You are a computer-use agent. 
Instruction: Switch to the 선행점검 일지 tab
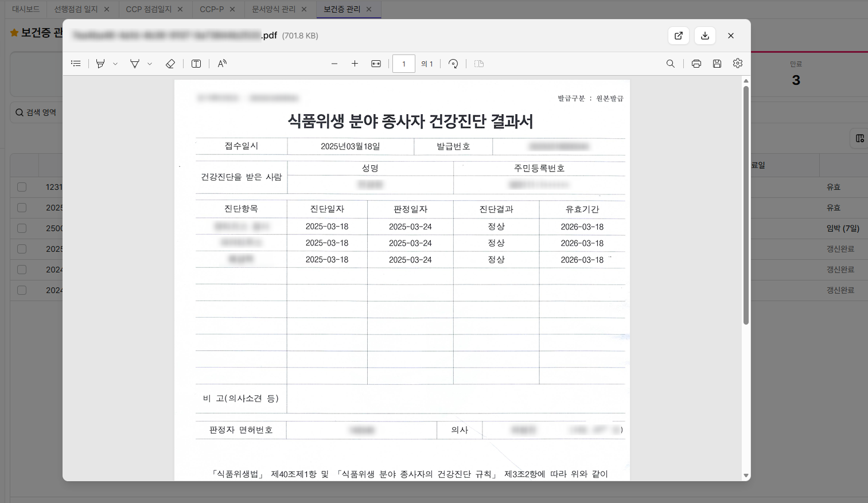tap(76, 9)
